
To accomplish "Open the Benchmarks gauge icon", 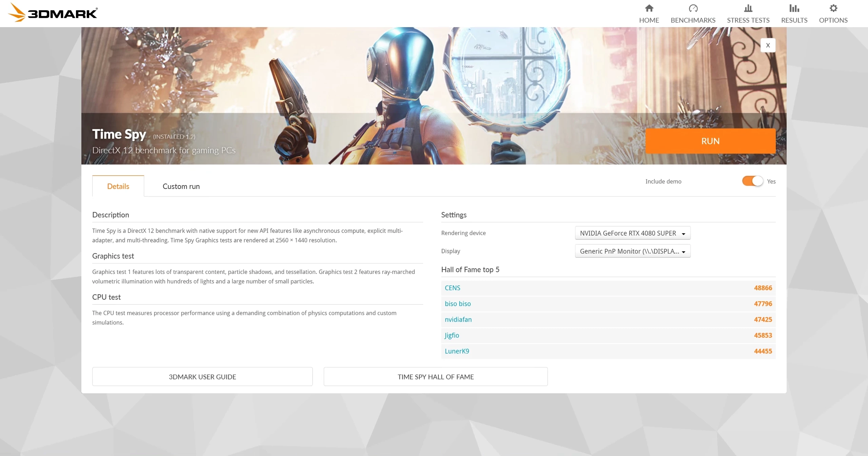I will click(x=693, y=8).
